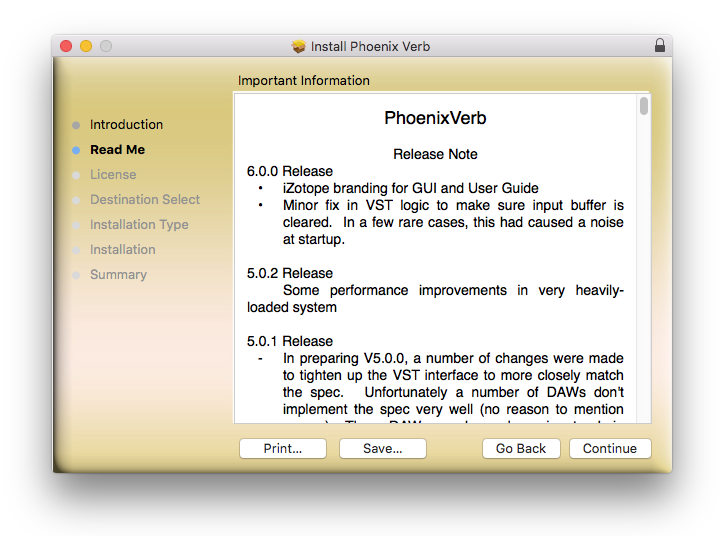Click the release notes scrollbar thumb
The width and height of the screenshot is (727, 536).
pos(644,106)
